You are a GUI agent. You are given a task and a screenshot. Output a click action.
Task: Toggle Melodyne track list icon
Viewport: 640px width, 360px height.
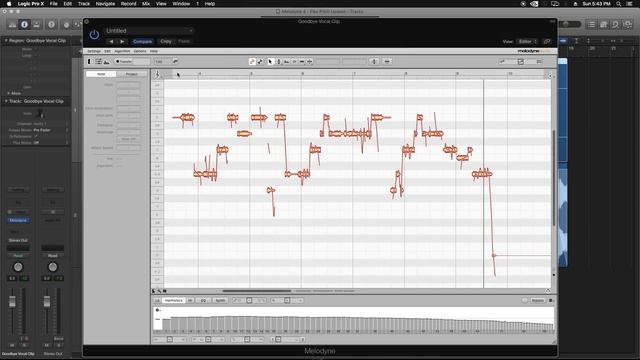[x=99, y=62]
